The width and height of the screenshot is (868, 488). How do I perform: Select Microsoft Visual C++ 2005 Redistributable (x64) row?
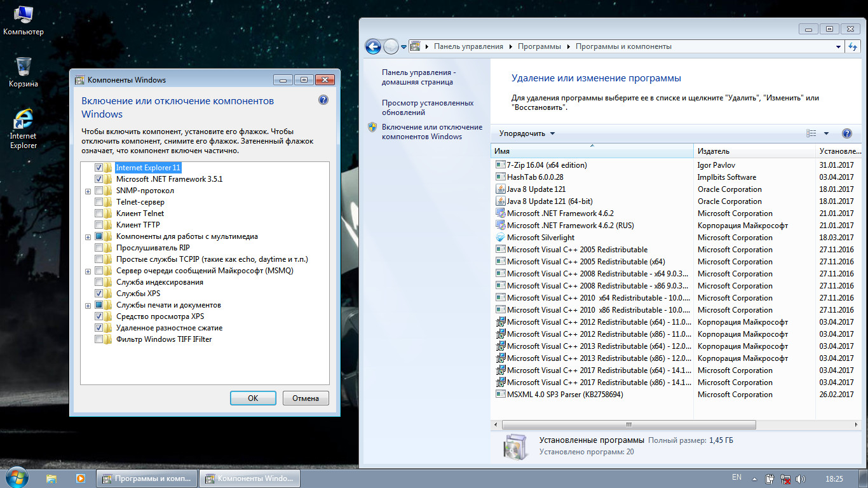point(677,262)
